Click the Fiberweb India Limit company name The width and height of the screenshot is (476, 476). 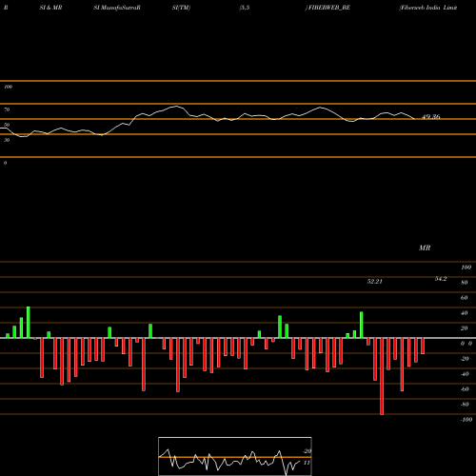click(428, 8)
